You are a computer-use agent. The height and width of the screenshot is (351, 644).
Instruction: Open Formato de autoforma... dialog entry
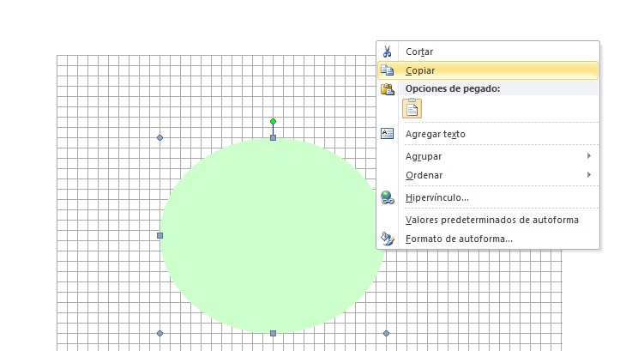tap(488, 239)
